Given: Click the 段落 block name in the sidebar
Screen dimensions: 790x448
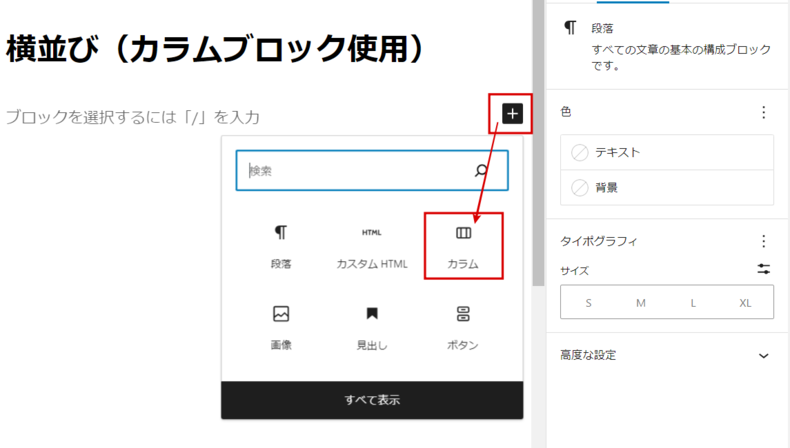Looking at the screenshot, I should (602, 28).
